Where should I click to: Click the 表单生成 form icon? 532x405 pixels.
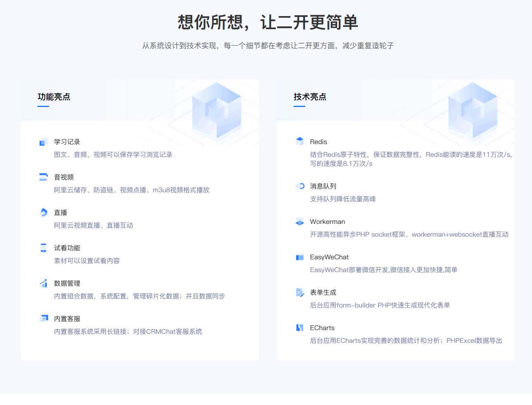tap(300, 293)
